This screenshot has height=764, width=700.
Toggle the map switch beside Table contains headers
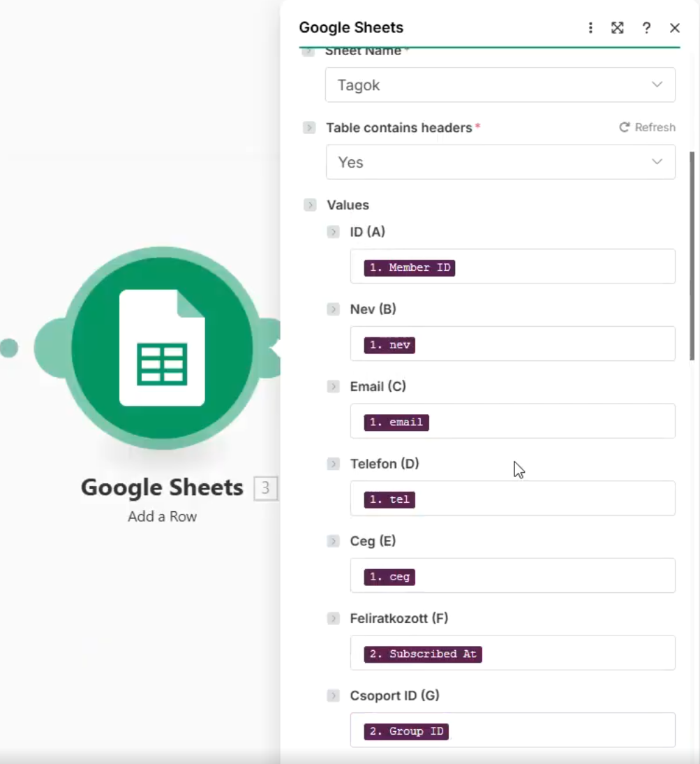point(309,128)
